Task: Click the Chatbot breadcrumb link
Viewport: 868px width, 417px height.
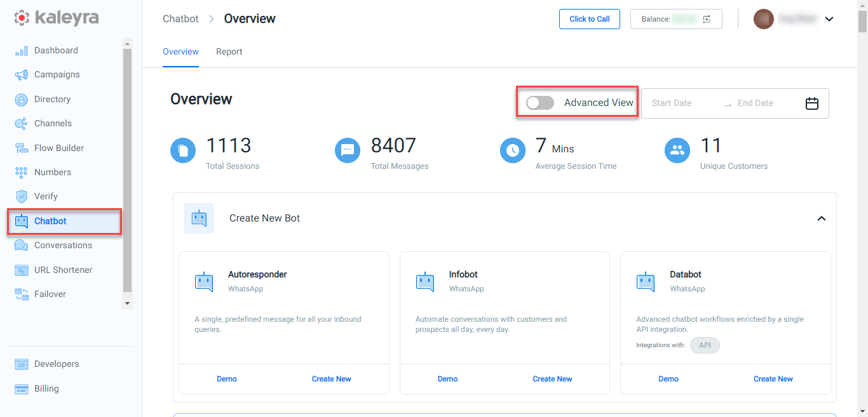Action: [180, 19]
